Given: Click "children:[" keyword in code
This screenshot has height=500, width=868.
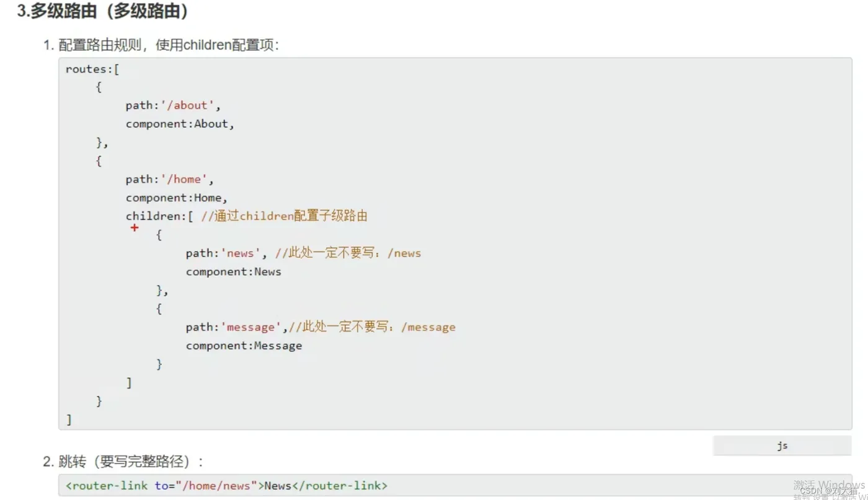Looking at the screenshot, I should pos(160,216).
